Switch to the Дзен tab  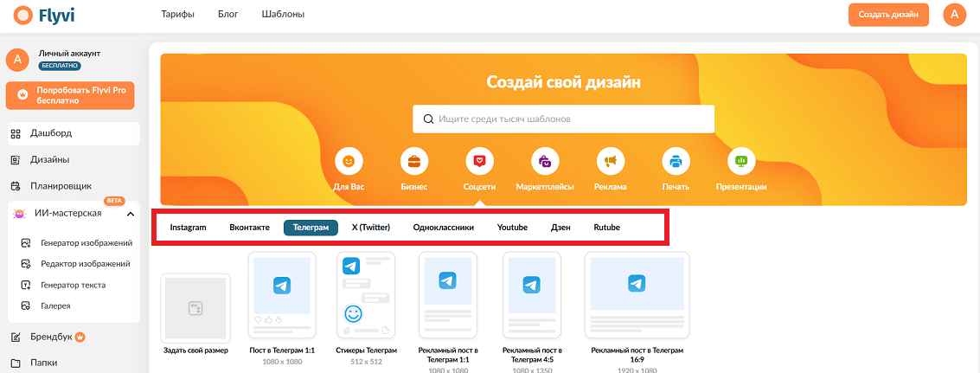point(560,228)
